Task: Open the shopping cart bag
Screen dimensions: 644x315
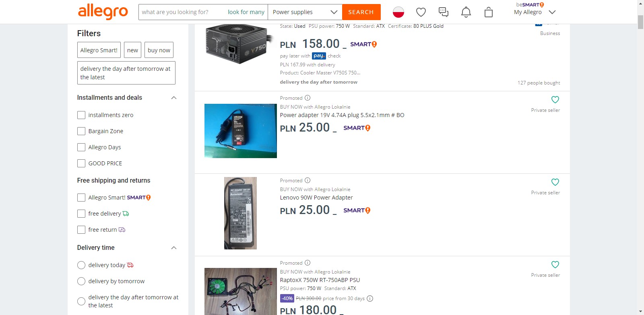Action: pos(488,12)
